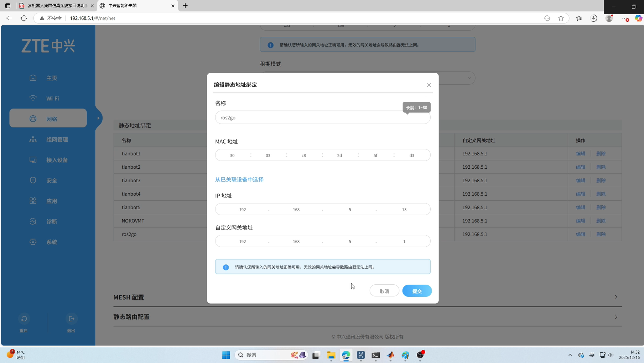This screenshot has height=363, width=644.
Task: Click 从已关联设备中选择 link
Action: point(239,180)
